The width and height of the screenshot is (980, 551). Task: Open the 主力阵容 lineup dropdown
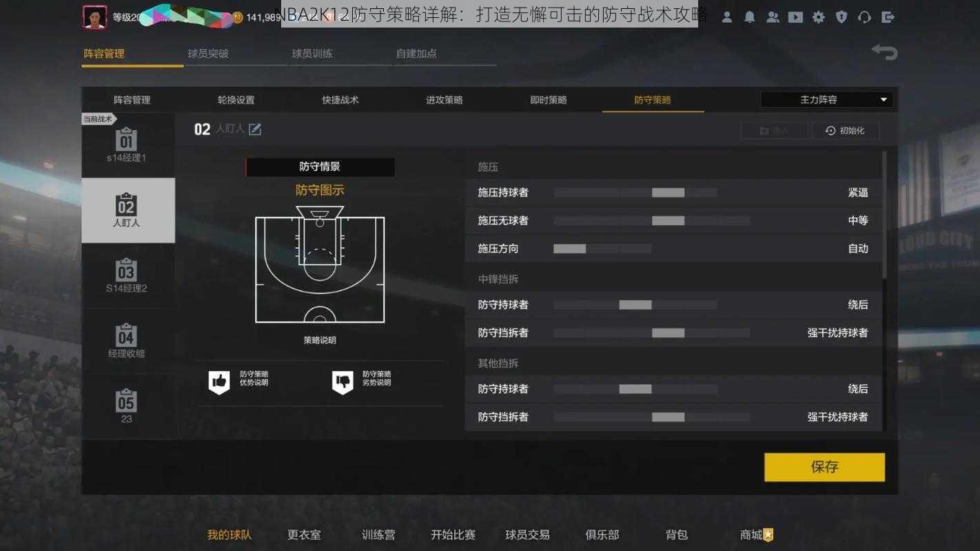tap(826, 100)
